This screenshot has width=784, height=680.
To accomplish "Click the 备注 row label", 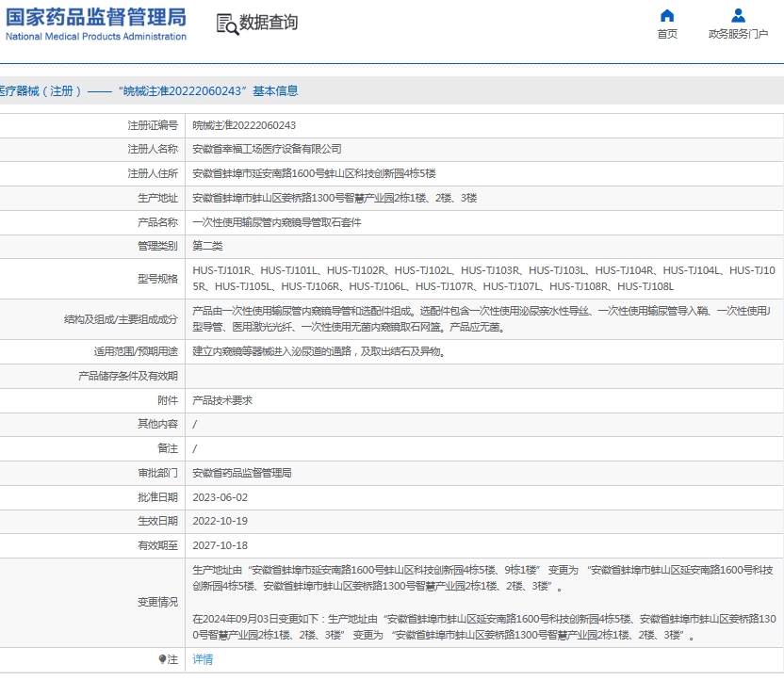I will [x=168, y=448].
